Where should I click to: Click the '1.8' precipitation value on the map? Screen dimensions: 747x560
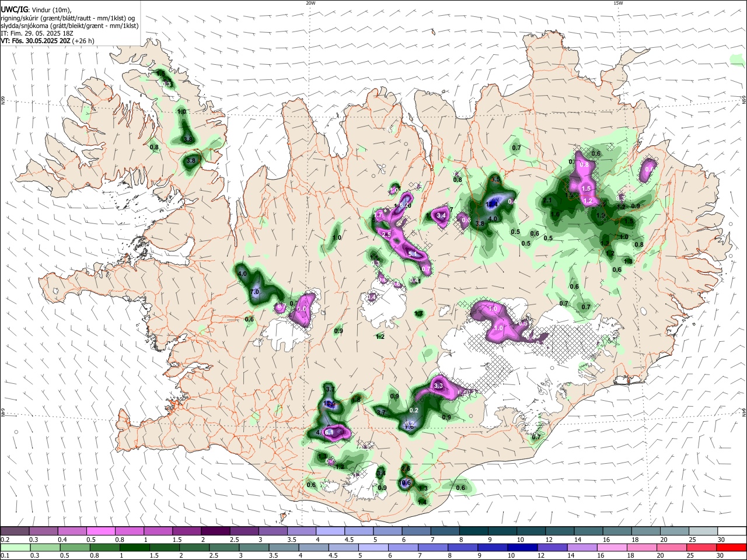356,400
